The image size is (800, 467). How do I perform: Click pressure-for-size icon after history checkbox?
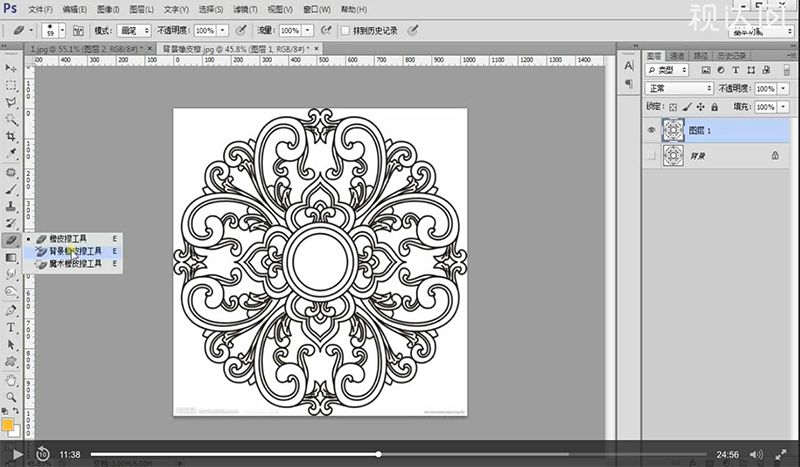click(412, 31)
